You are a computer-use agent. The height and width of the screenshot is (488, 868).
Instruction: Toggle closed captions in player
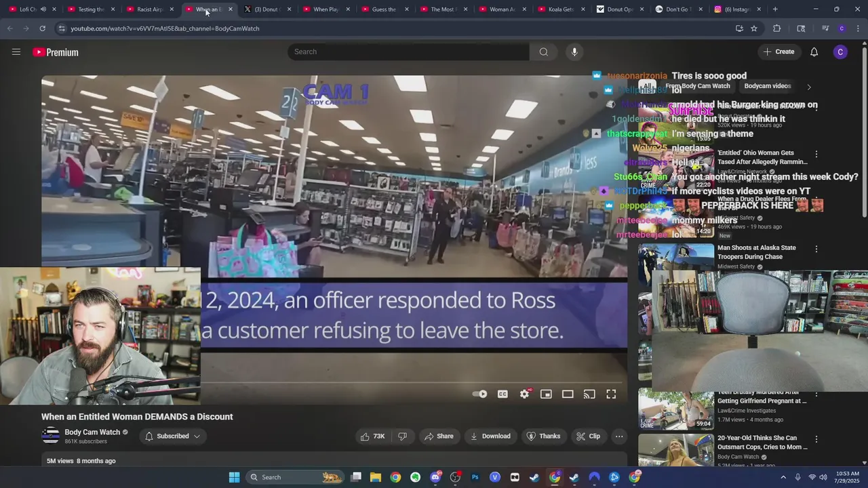pos(502,394)
